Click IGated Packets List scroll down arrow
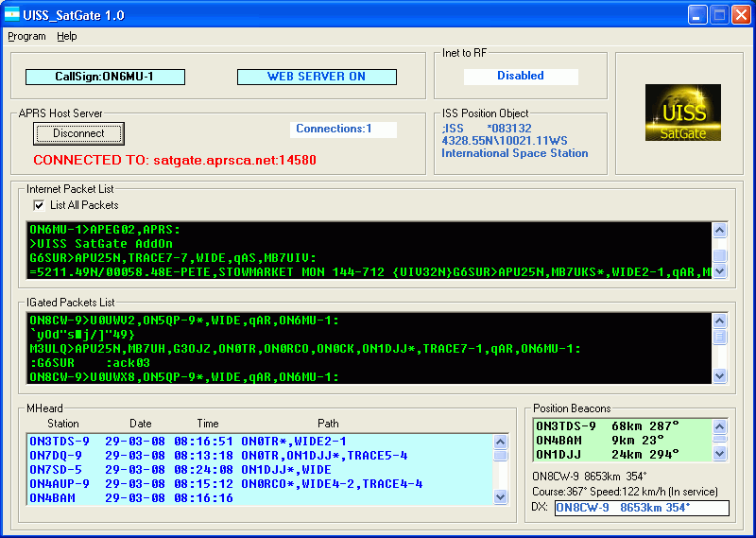756x538 pixels. click(x=720, y=375)
